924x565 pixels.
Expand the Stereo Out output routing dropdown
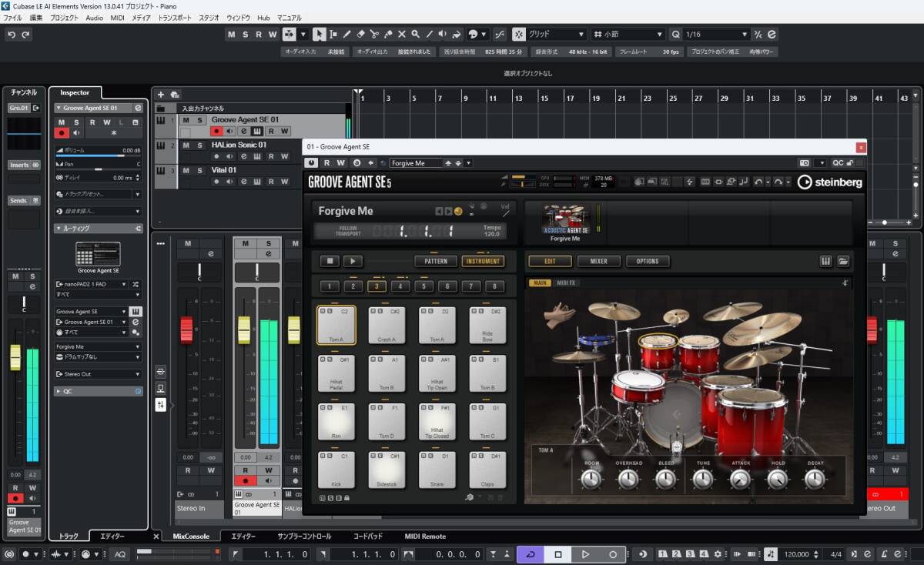click(x=138, y=374)
